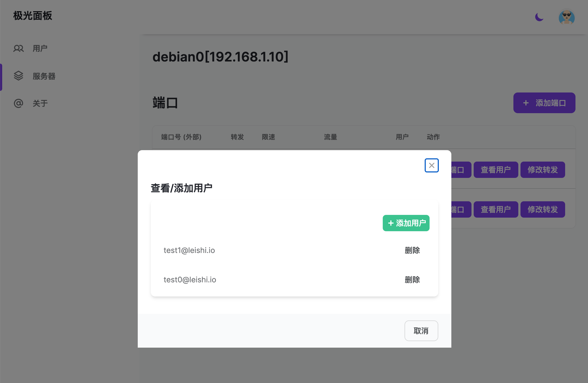588x383 pixels.
Task: Click the test1@leishi.io email entry
Action: coord(189,250)
